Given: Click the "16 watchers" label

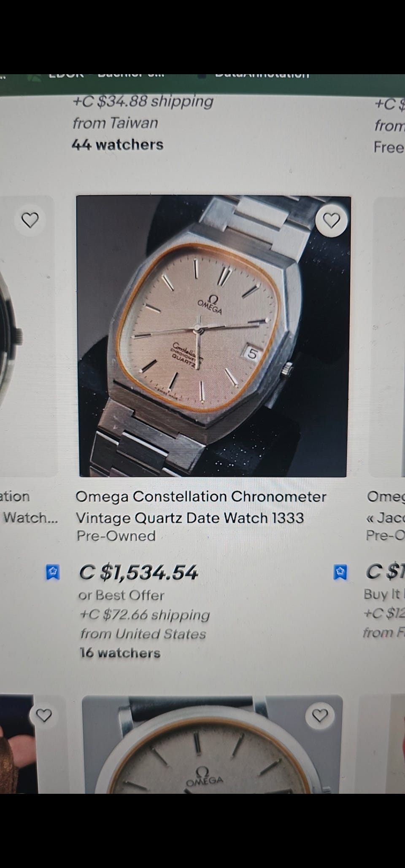Looking at the screenshot, I should (120, 653).
